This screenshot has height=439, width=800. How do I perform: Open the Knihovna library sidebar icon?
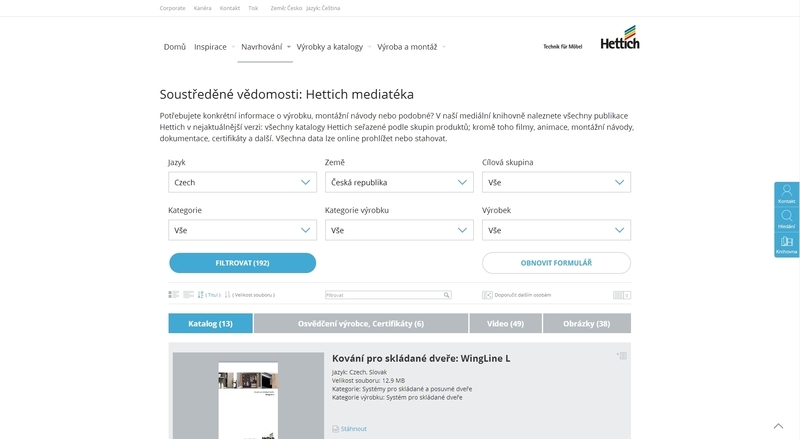786,244
